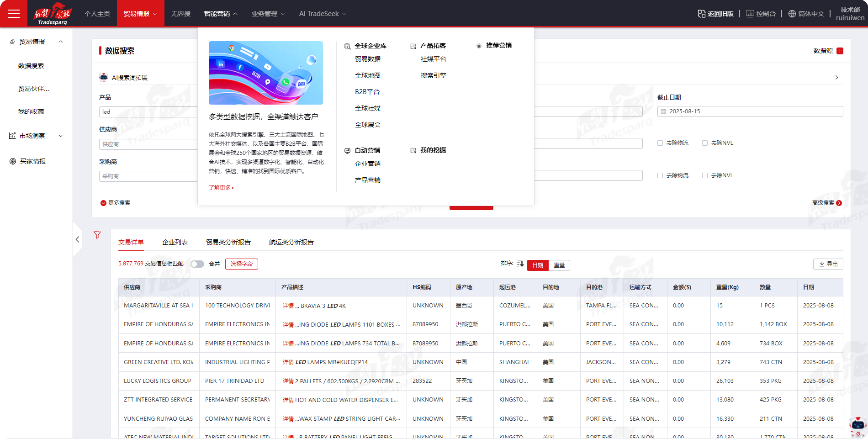Click the red plus icon beside 数据源
The image size is (868, 439).
click(840, 51)
